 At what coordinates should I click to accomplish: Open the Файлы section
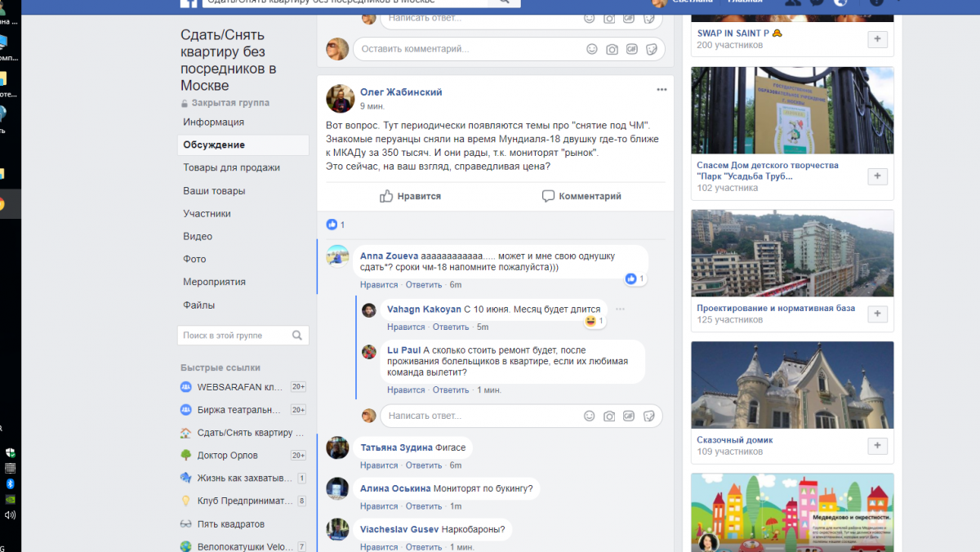click(199, 305)
